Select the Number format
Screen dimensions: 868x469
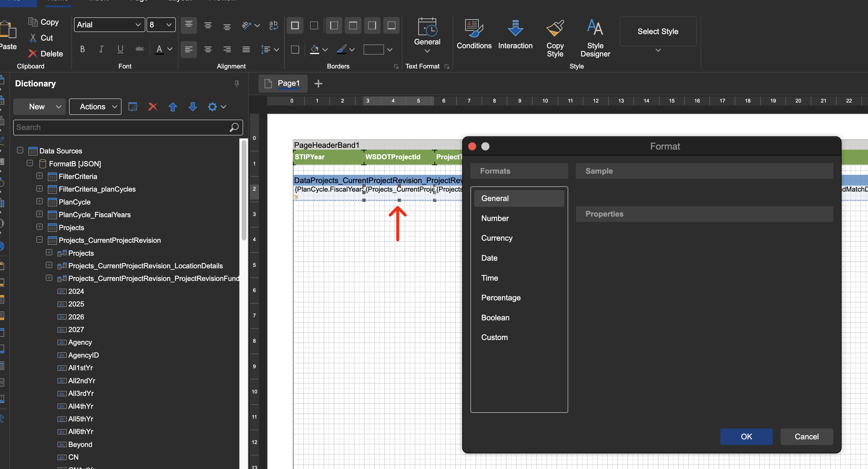click(519, 218)
